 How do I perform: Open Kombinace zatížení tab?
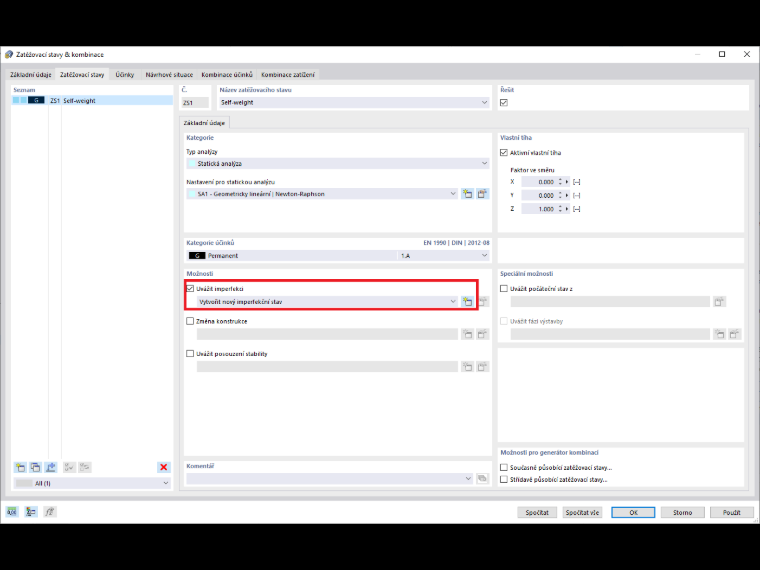[x=288, y=75]
